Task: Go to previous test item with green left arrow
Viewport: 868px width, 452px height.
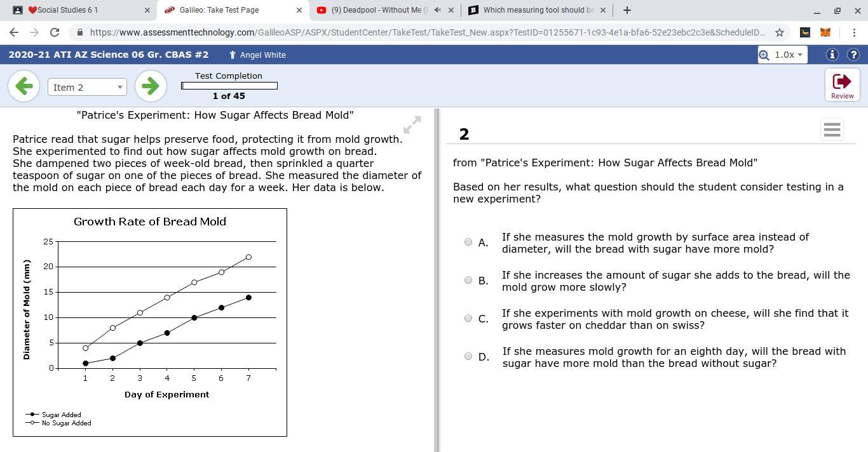Action: (24, 86)
